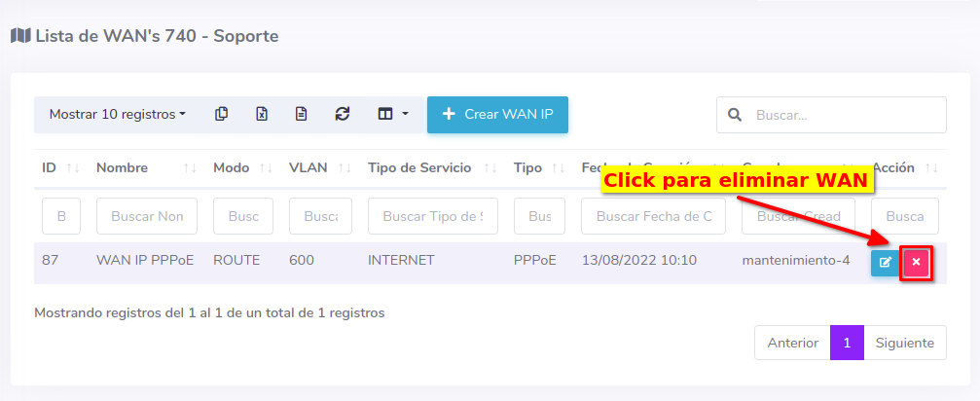The width and height of the screenshot is (980, 401).
Task: Select page 1 in pagination
Action: (x=847, y=343)
